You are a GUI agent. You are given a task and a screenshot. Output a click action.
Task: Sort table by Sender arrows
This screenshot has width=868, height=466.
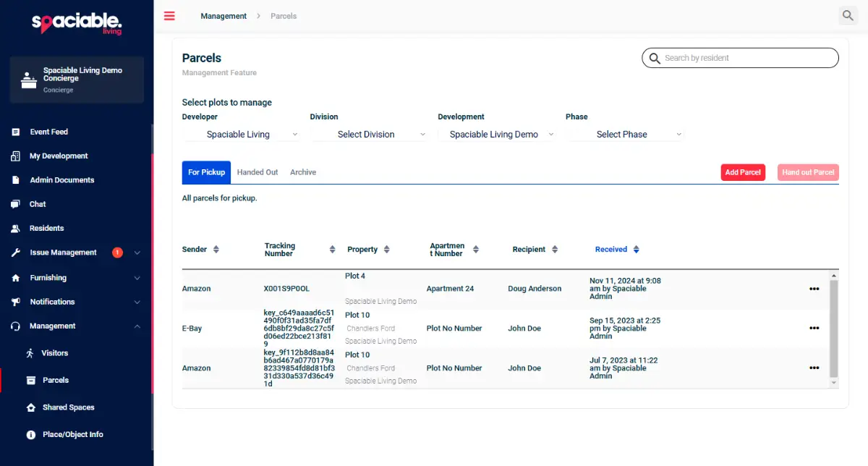[x=216, y=250]
